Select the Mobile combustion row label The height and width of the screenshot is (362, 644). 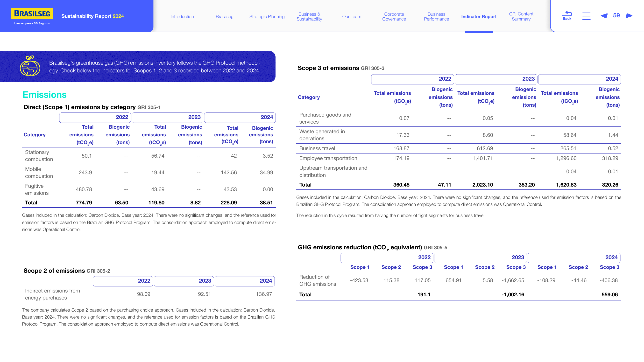39,172
